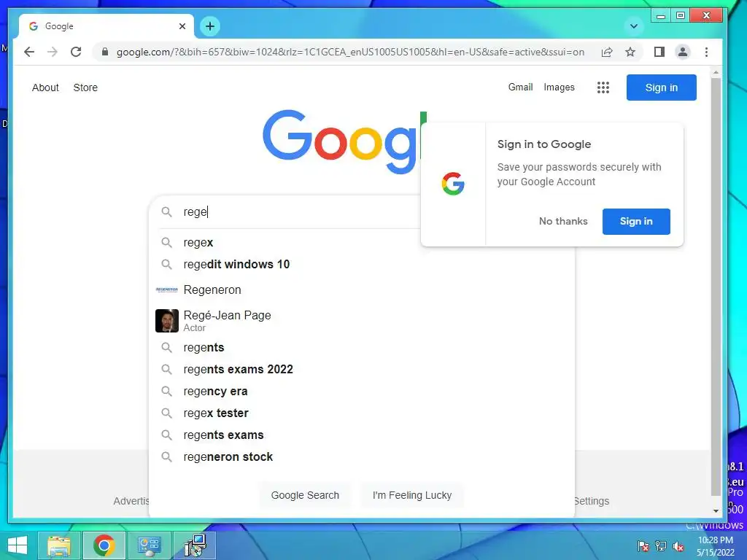Screen dimensions: 747x560
Task: Dismiss the popup with No thanks
Action: click(x=563, y=221)
